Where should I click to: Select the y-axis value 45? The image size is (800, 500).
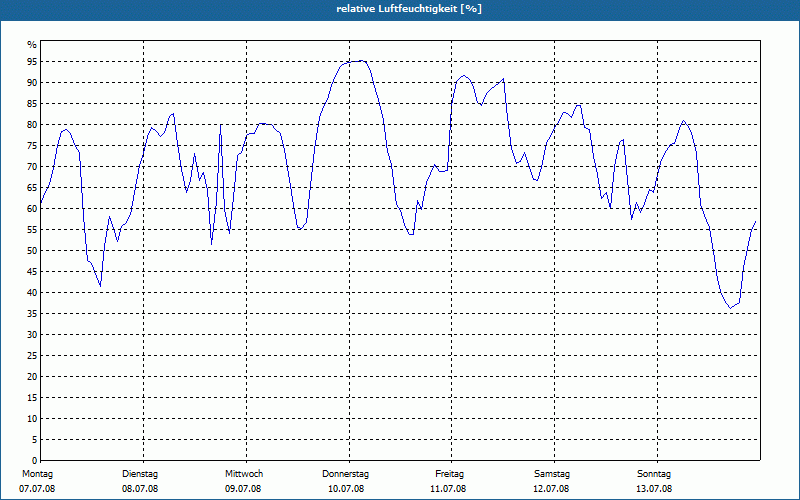pyautogui.click(x=32, y=271)
